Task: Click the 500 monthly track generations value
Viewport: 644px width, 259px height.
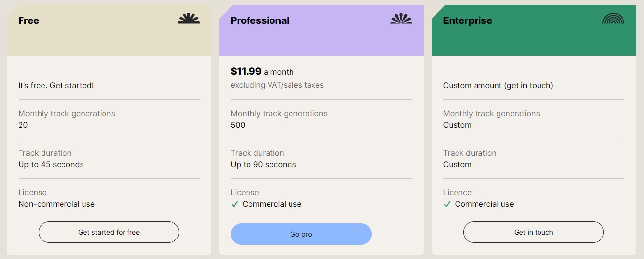Action: [238, 125]
